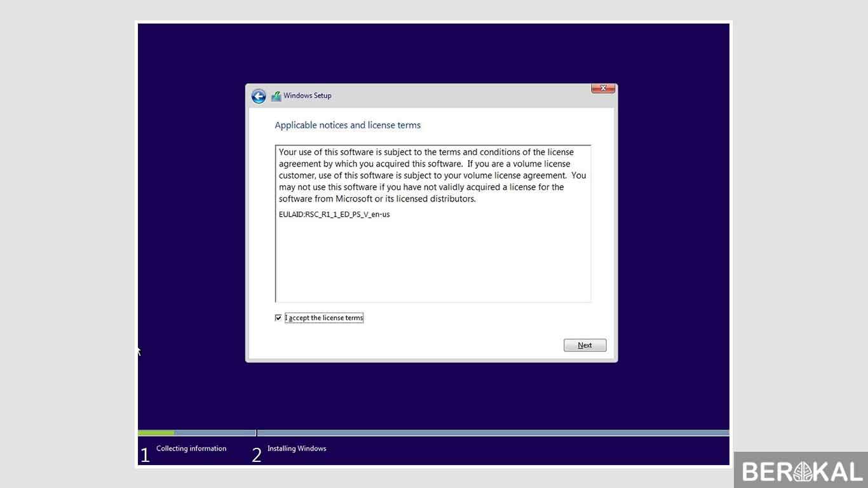This screenshot has width=868, height=488.
Task: Click the 'Installing Windows' step label
Action: point(297,449)
